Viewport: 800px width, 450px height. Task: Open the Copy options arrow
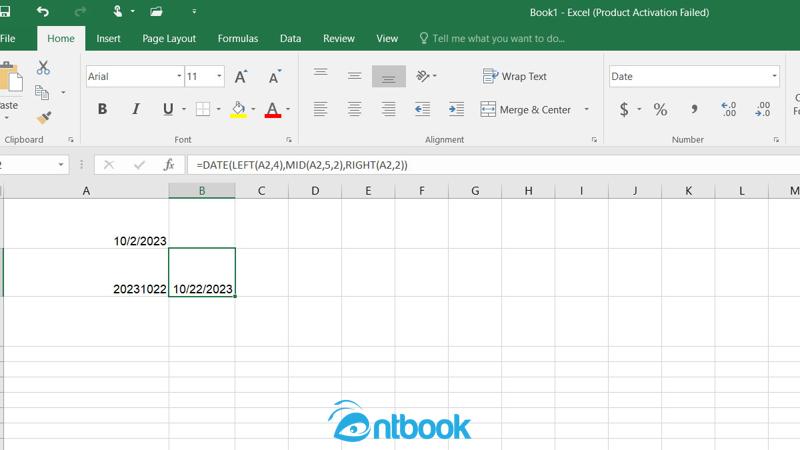63,92
